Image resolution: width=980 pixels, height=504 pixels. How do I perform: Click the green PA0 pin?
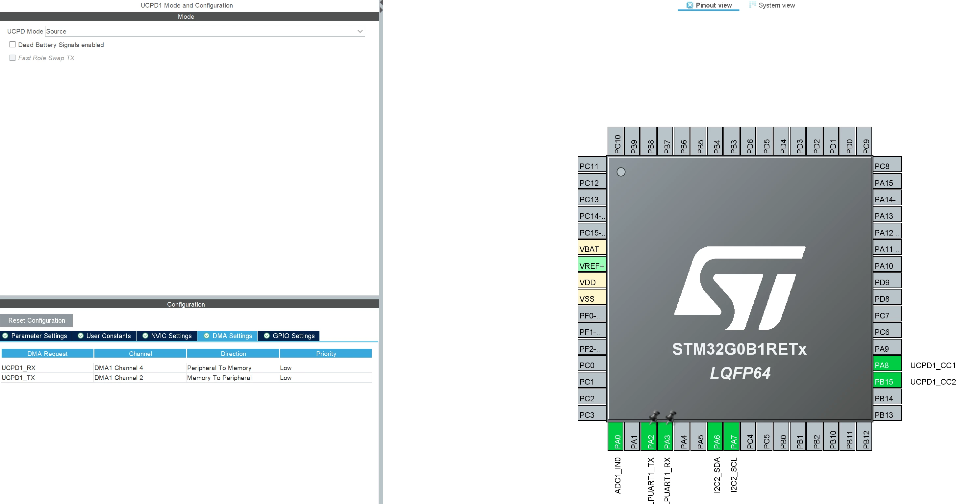coord(616,436)
